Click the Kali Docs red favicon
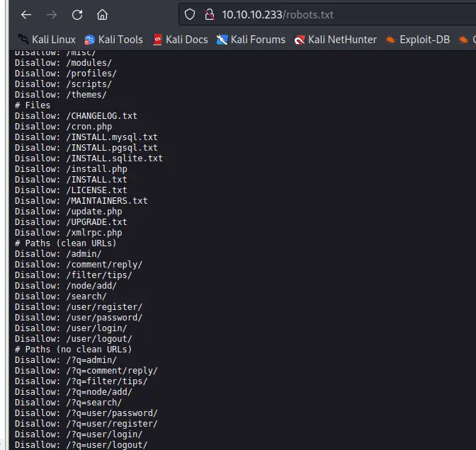 [157, 40]
